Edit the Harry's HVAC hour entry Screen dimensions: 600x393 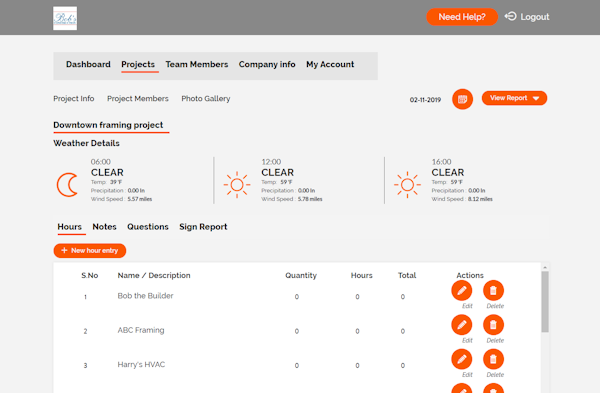[x=461, y=359]
